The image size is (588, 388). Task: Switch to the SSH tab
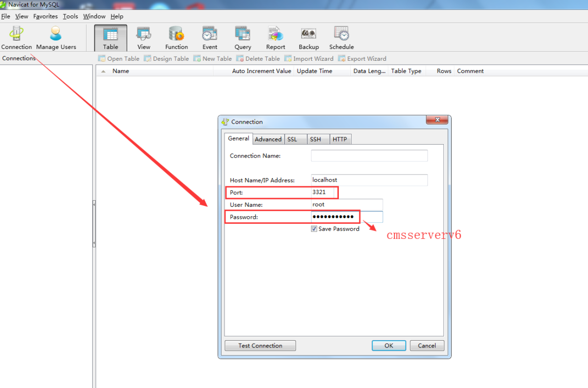[318, 139]
